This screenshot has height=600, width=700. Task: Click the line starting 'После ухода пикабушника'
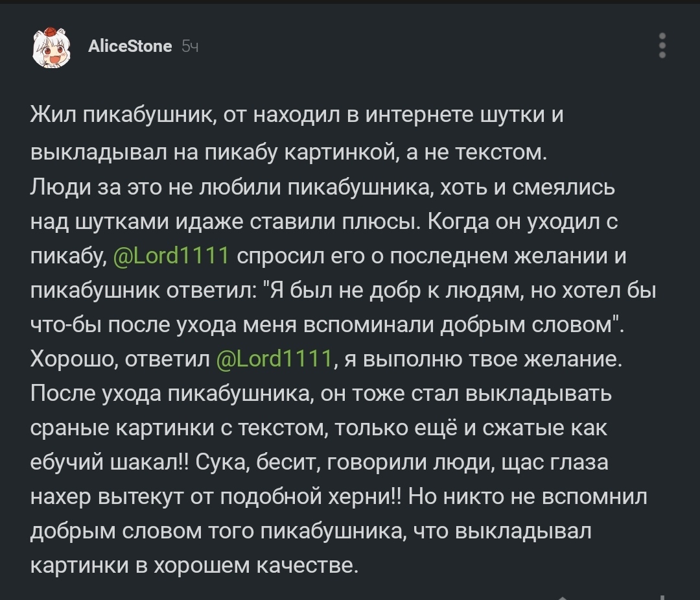pyautogui.click(x=321, y=393)
